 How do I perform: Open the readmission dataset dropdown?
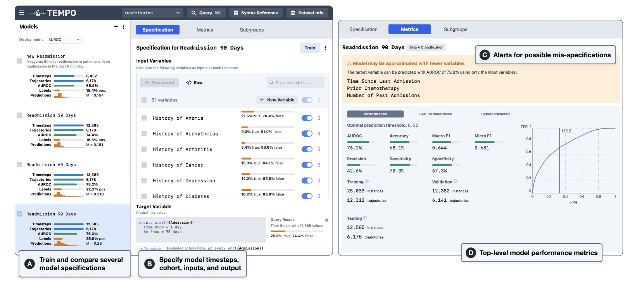[152, 13]
